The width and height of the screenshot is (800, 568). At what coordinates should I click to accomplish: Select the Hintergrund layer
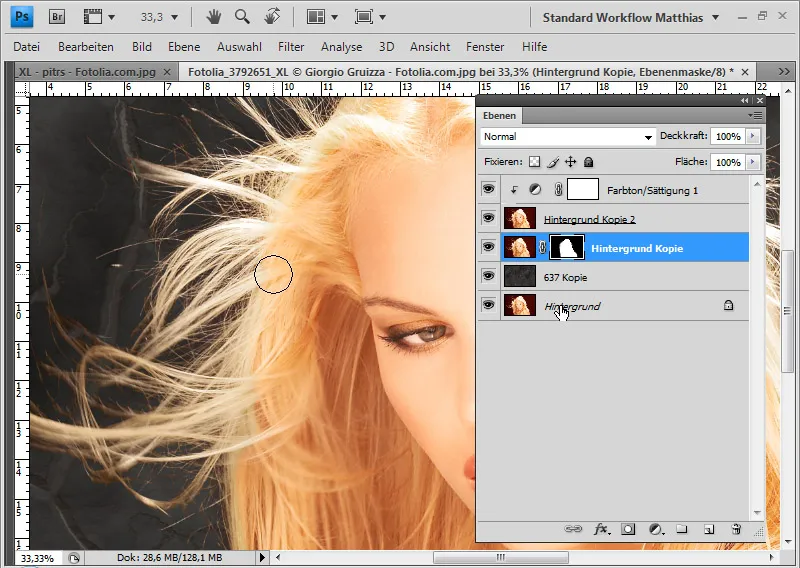[x=625, y=306]
